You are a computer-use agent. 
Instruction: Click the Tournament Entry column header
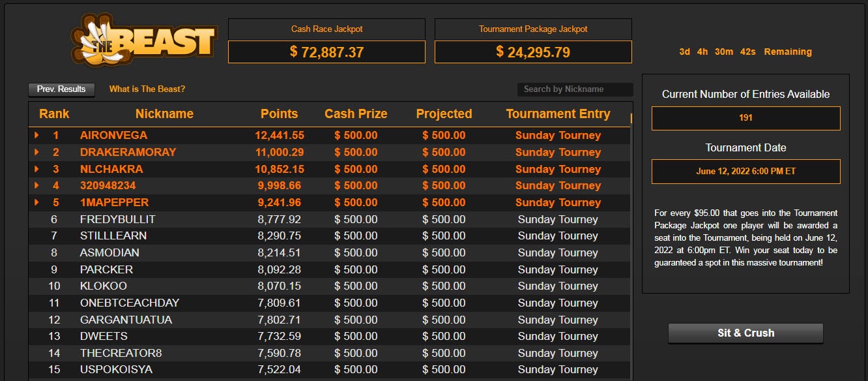(558, 114)
